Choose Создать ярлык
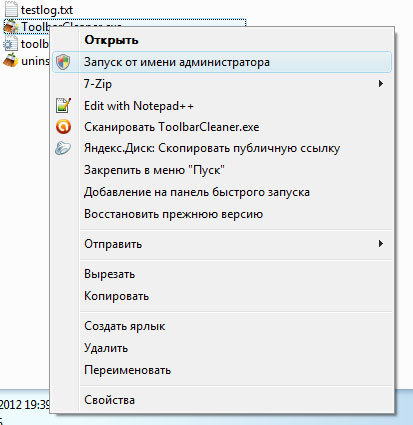This screenshot has width=413, height=425. click(x=222, y=326)
